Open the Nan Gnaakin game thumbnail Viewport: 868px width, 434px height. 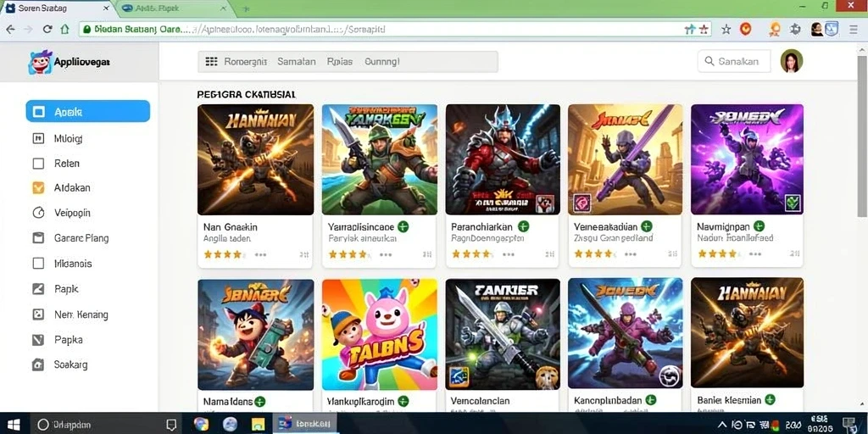[256, 159]
